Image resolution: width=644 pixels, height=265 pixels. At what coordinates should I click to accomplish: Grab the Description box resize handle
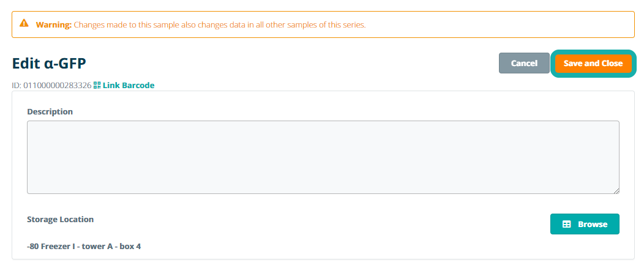[x=616, y=191]
